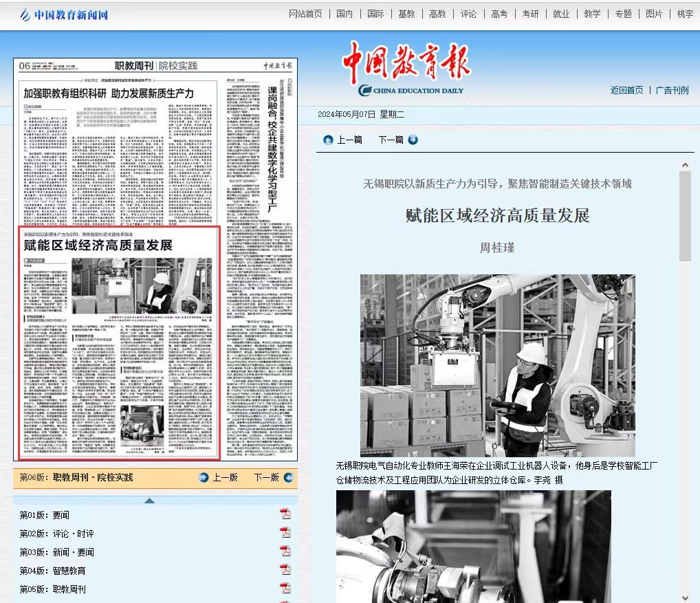Viewport: 700px width, 603px height.
Task: Click the article scrollbar down arrow
Action: click(685, 597)
